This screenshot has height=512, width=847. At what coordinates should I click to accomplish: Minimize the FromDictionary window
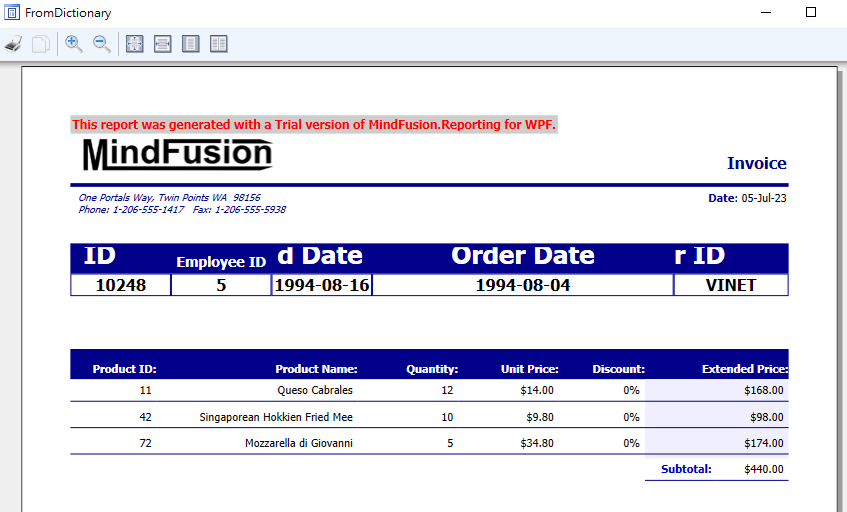(x=765, y=13)
